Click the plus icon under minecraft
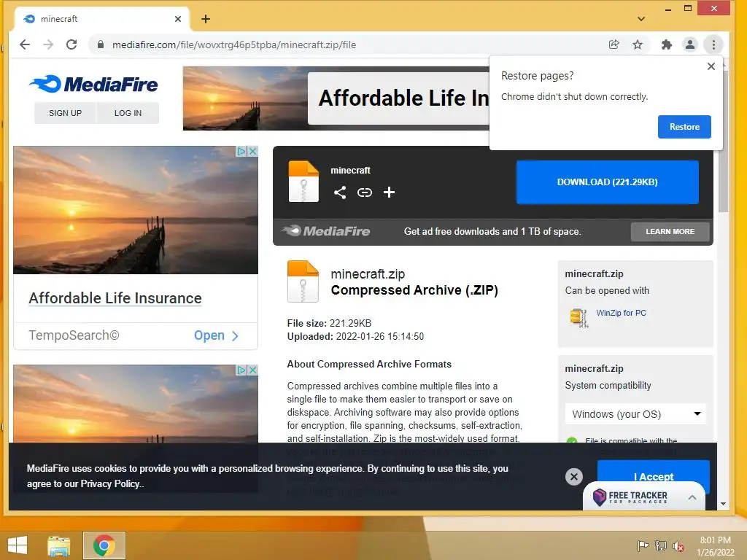747x560 pixels. coord(390,192)
